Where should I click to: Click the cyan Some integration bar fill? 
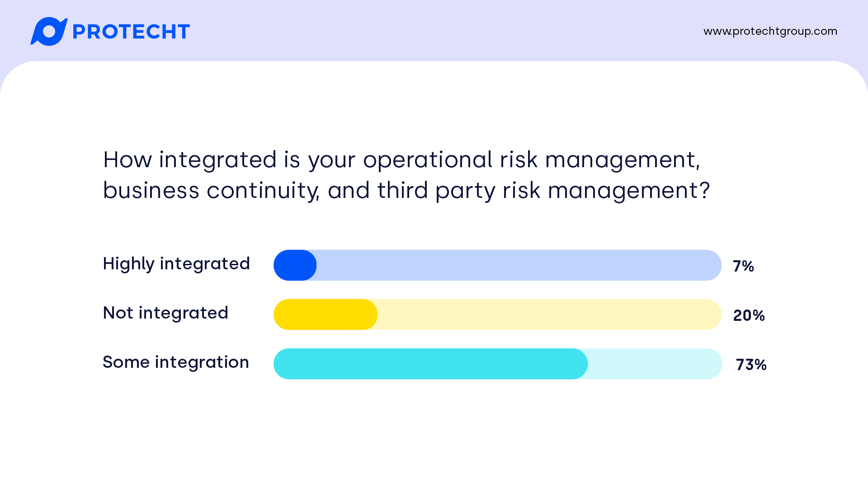click(x=430, y=364)
